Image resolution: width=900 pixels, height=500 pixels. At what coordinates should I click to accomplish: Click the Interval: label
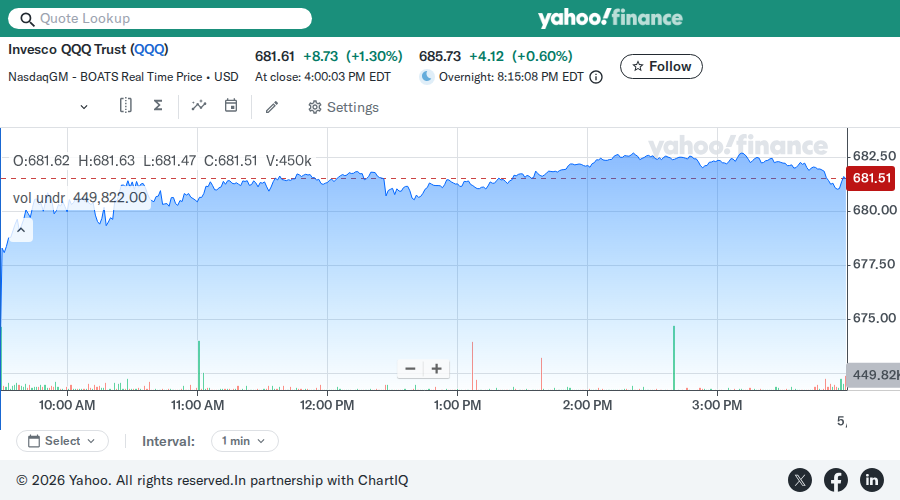point(169,441)
